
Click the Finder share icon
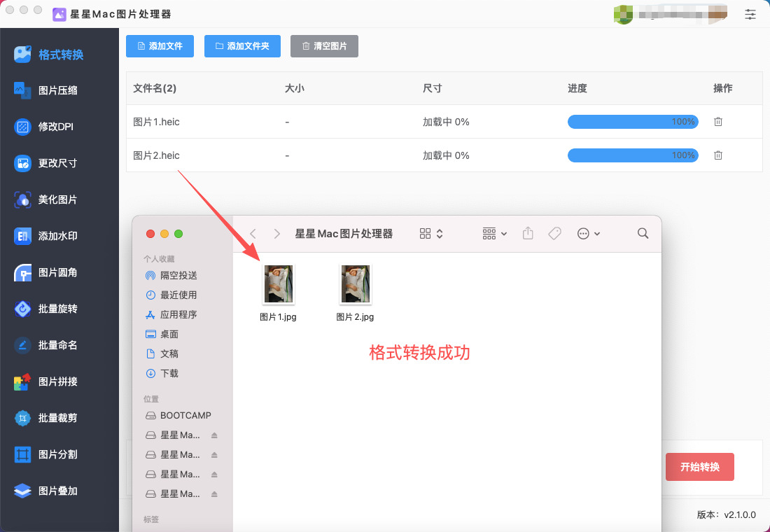pos(528,233)
